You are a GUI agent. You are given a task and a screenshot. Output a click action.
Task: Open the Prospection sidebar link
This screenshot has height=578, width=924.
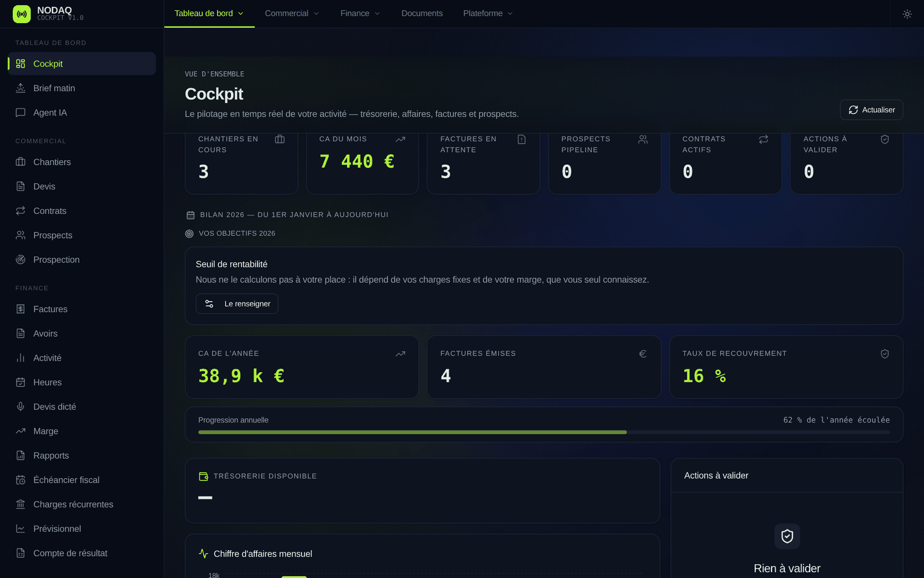[82, 260]
